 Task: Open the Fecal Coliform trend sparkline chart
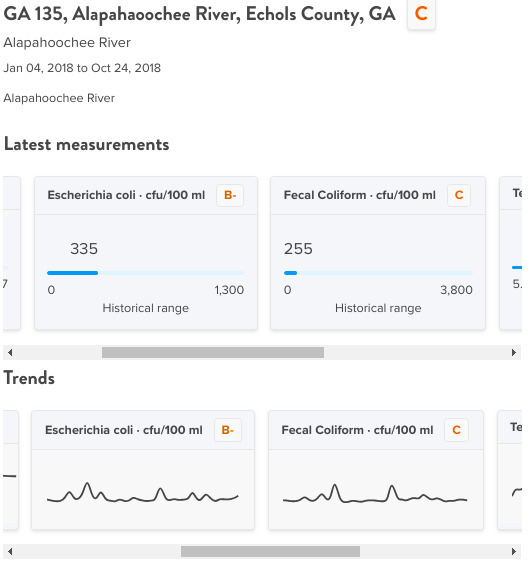coord(375,494)
